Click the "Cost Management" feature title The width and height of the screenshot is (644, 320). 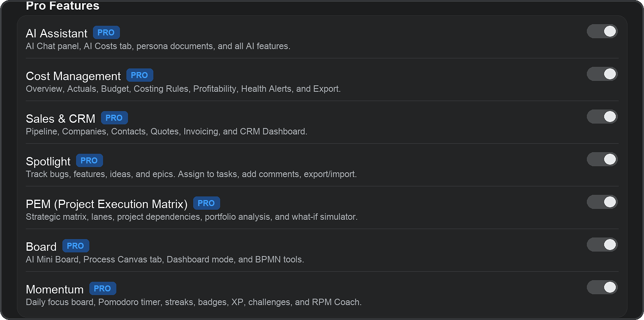tap(73, 76)
